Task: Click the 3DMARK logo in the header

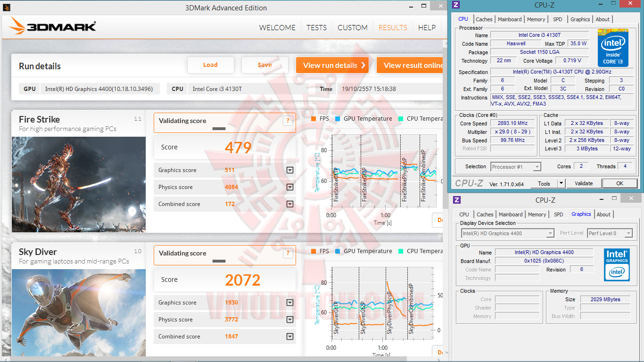Action: click(x=53, y=26)
